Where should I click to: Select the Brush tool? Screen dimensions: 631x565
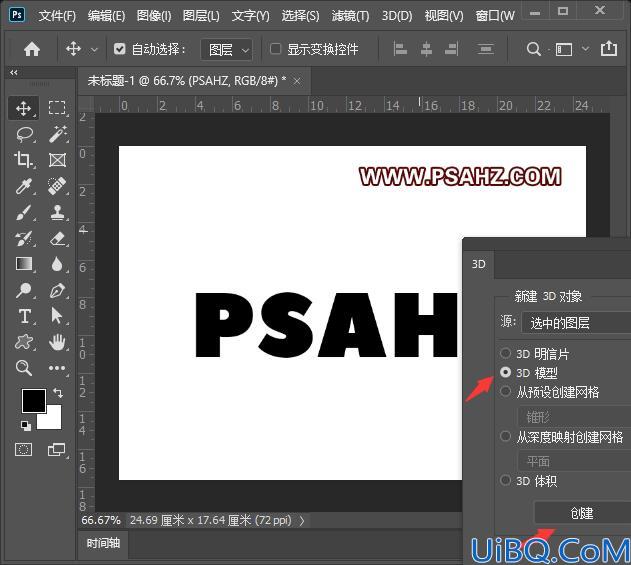pos(24,212)
